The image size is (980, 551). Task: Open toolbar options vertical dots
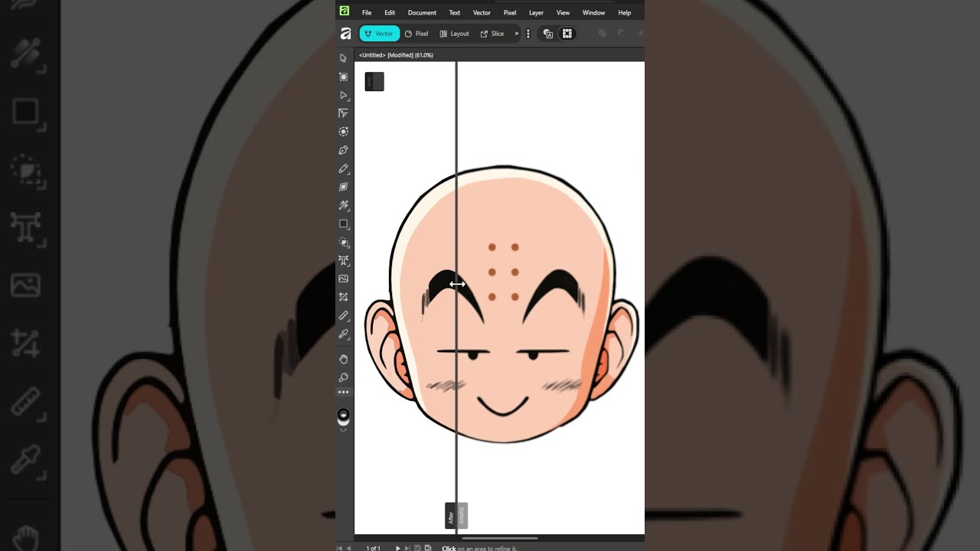tap(528, 34)
